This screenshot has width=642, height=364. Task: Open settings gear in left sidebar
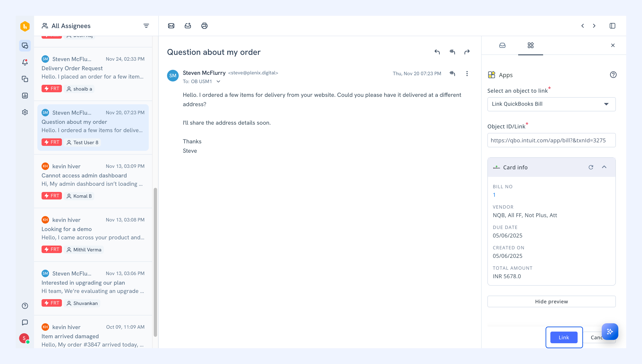[x=25, y=112]
